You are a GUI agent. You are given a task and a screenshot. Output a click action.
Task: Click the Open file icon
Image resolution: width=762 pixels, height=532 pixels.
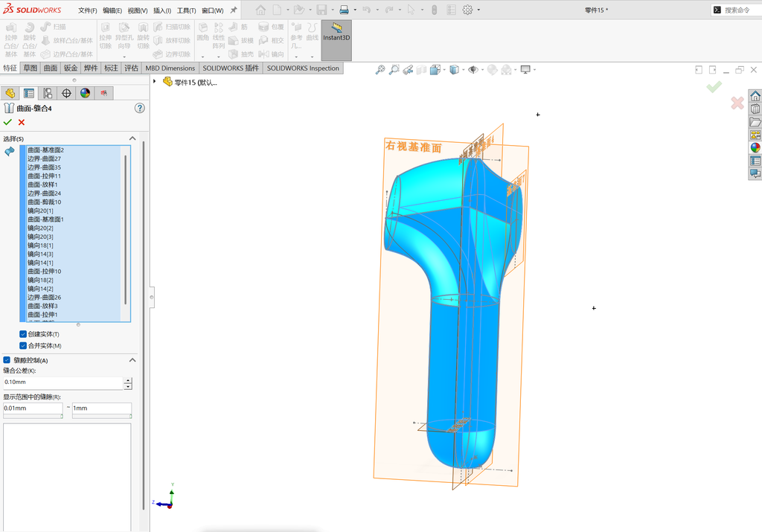tap(299, 10)
